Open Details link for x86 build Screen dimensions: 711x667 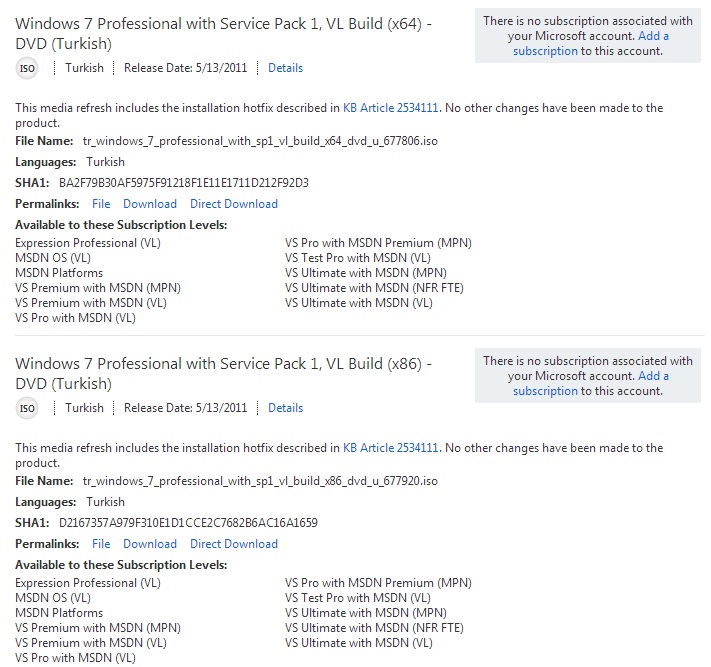click(285, 408)
